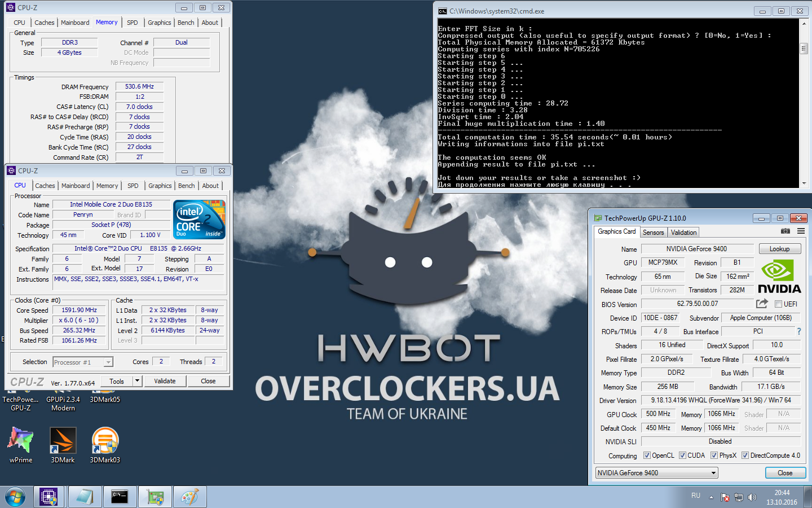Toggle the OpenCL computing checkbox

(x=647, y=456)
